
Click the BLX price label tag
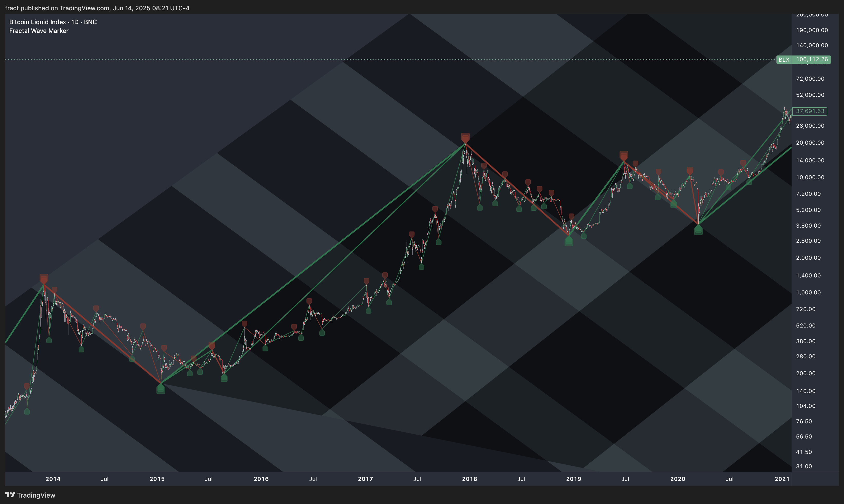click(784, 59)
